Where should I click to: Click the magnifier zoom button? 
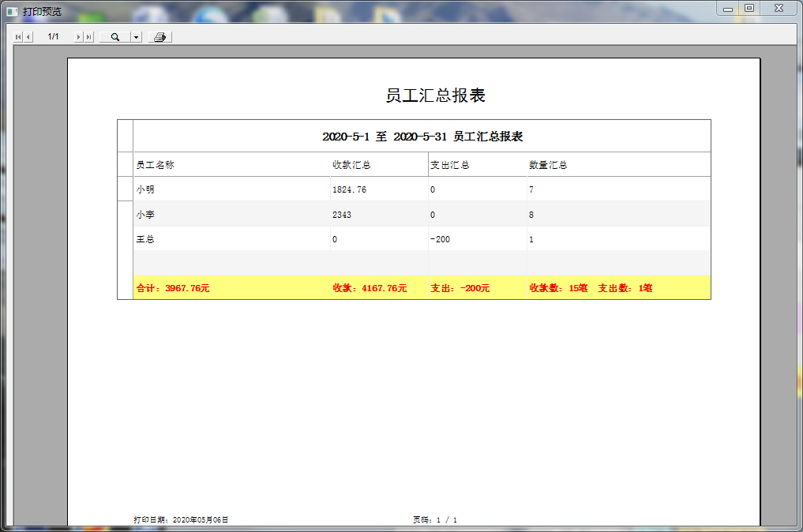tap(115, 37)
